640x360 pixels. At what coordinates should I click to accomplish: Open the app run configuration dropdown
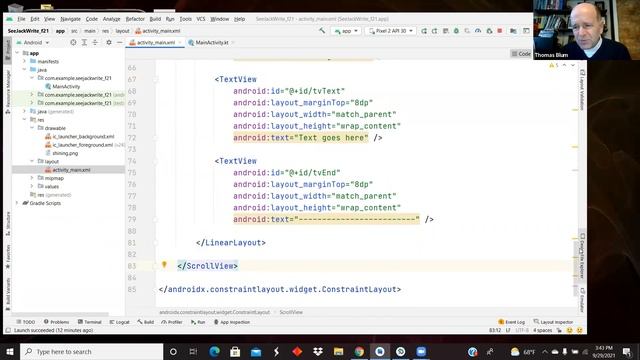click(x=346, y=31)
